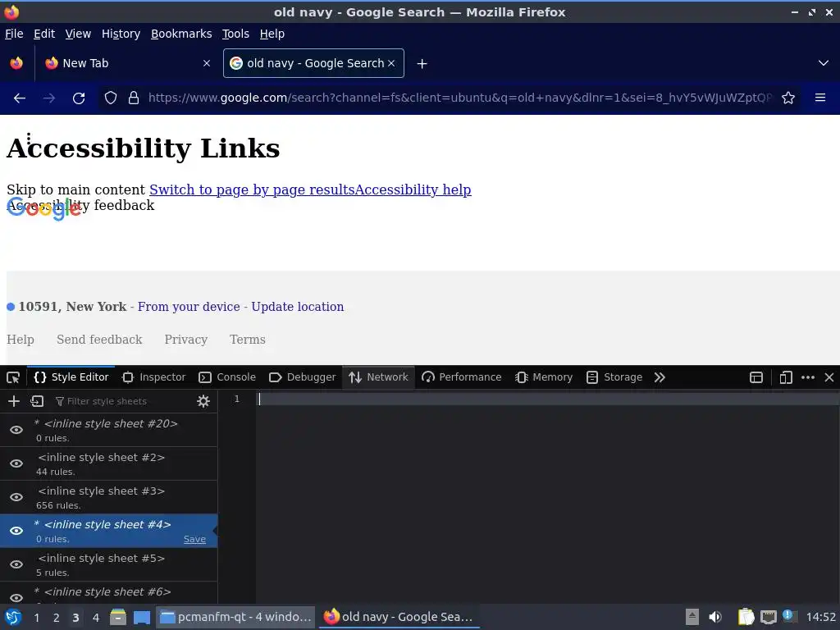Image resolution: width=840 pixels, height=630 pixels.
Task: Open the Privacy footer link
Action: pos(186,340)
